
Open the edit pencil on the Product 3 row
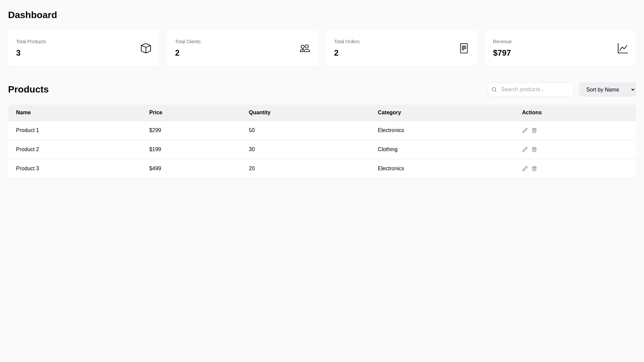pos(525,169)
